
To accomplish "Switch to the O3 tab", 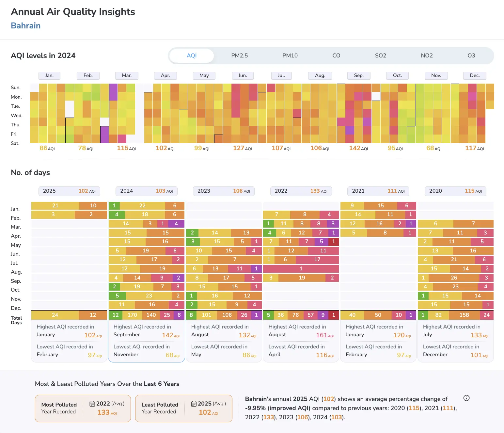I will click(471, 56).
